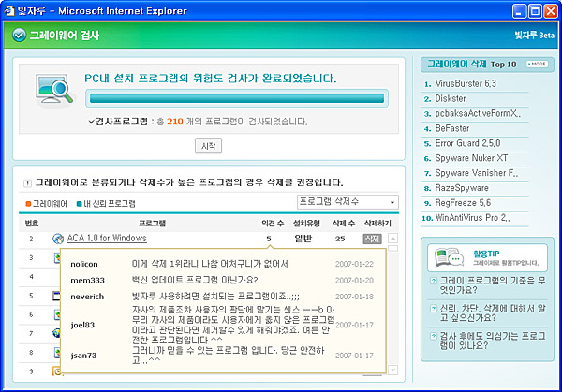This screenshot has height=392, width=562.
Task: Click the orange 그레이웨어 legend swatch
Action: (x=28, y=204)
